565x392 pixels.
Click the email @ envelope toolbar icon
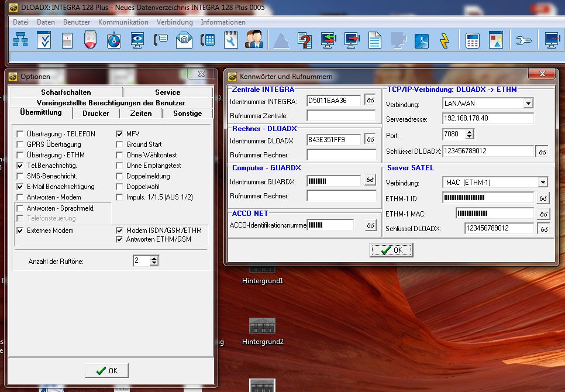point(184,40)
